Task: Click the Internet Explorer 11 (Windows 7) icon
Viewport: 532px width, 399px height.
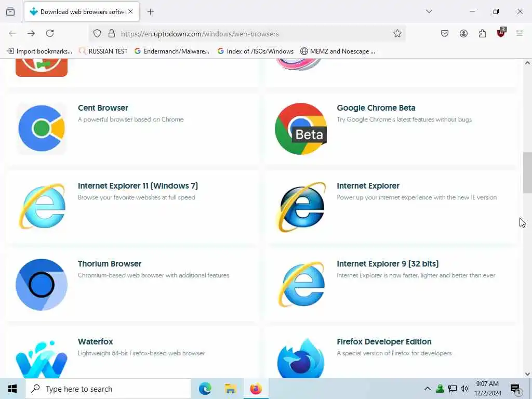Action: coord(42,207)
